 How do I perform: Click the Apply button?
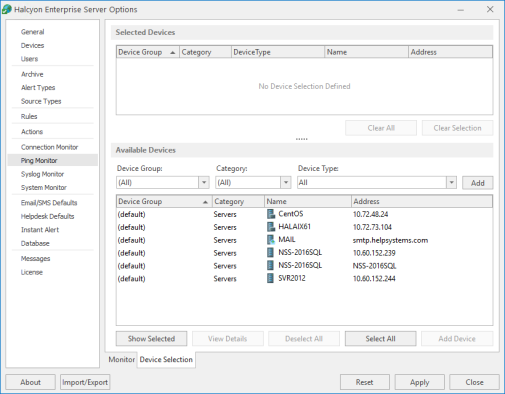tap(419, 382)
